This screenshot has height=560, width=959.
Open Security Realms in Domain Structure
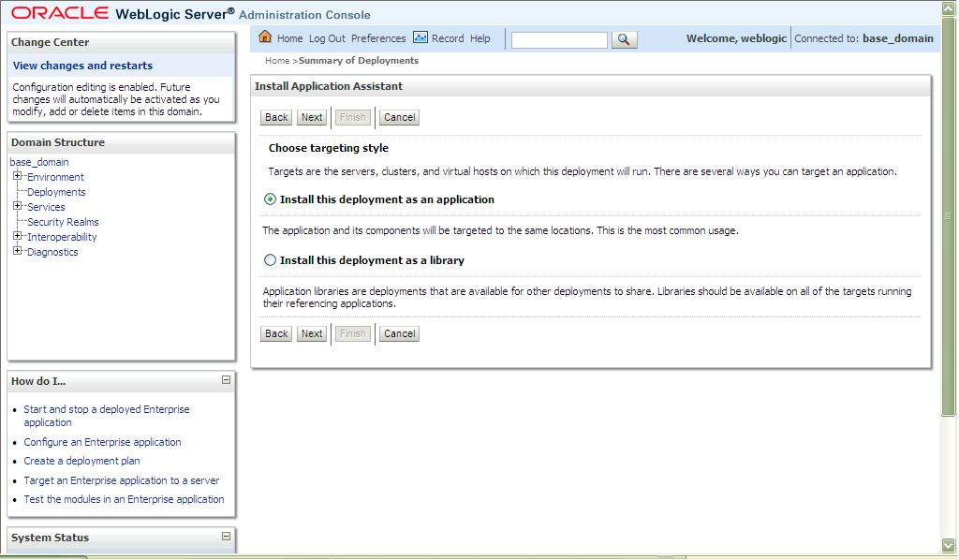(x=63, y=222)
